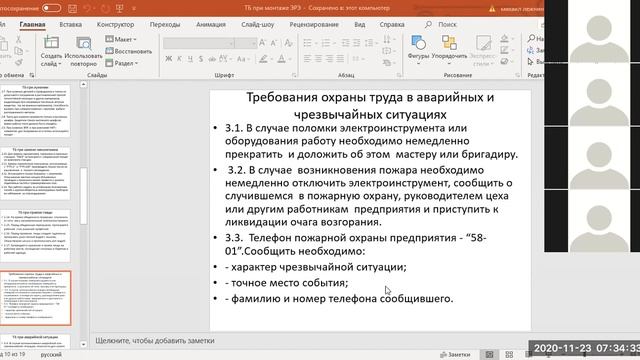The image size is (640, 360).
Task: Open the Справка tab
Action: click(392, 24)
